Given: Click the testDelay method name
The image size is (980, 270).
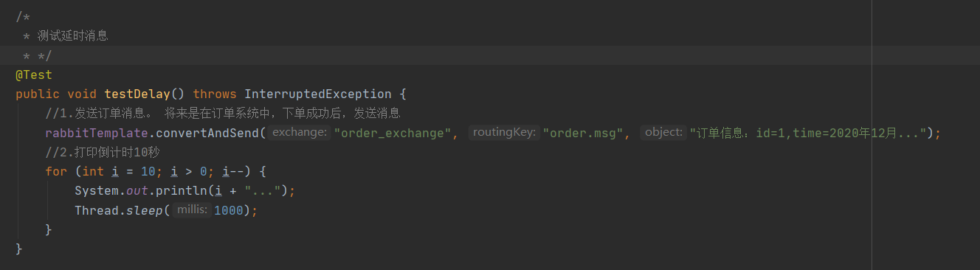Looking at the screenshot, I should pos(137,94).
